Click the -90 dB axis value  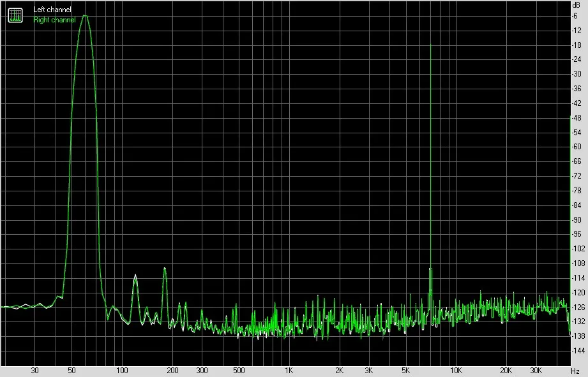(577, 220)
